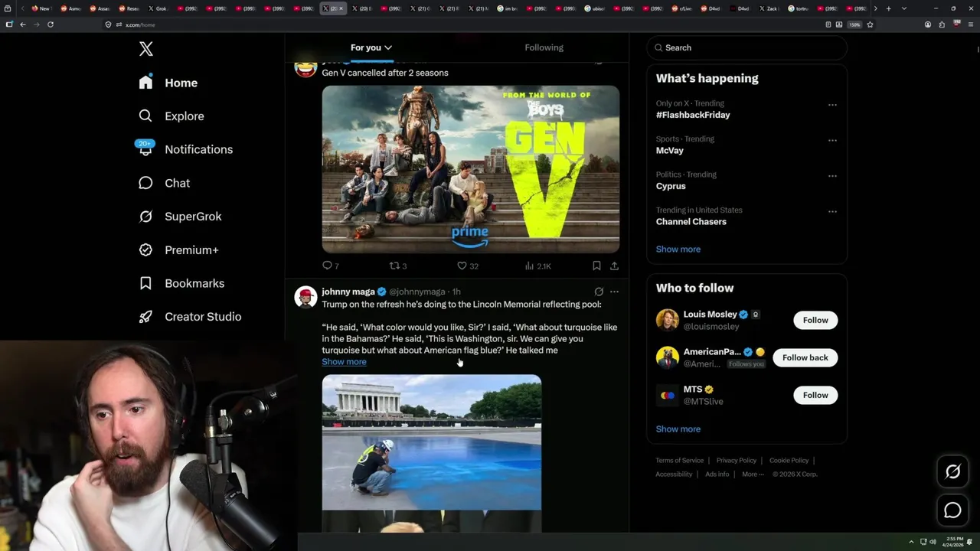Open Terms of Service footer link
Screen dimensions: 980x551
coord(679,461)
